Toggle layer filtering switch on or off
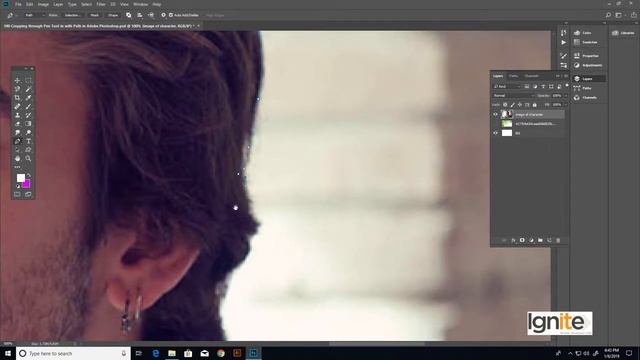Viewport: 640px width, 360px height. (567, 85)
